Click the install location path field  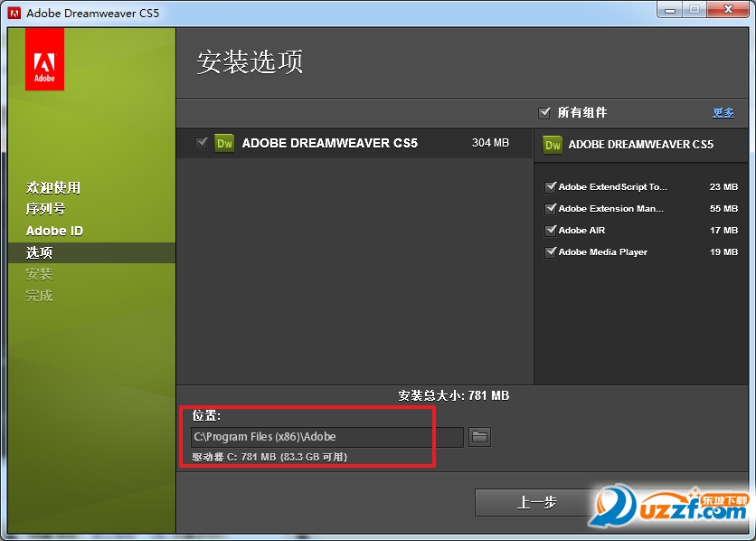[x=327, y=437]
